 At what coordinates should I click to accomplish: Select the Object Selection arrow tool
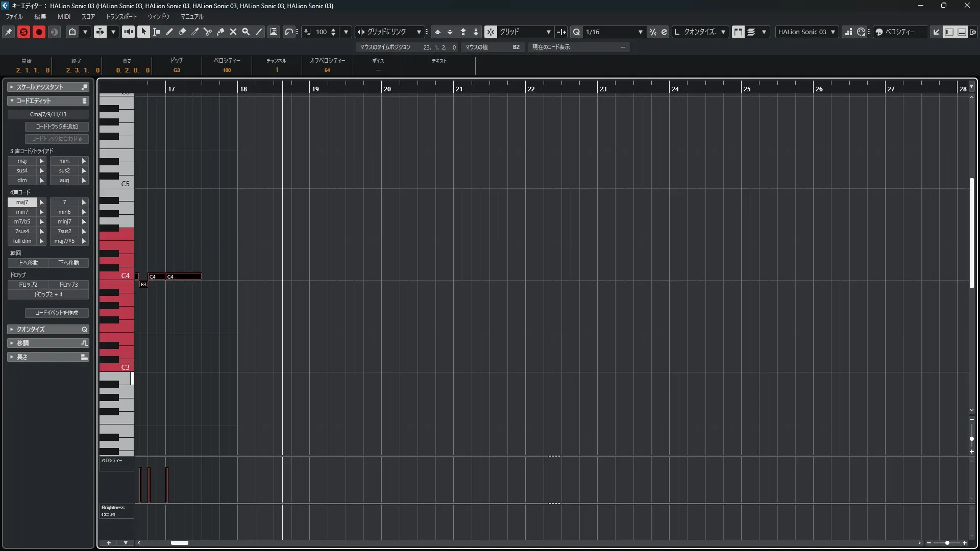click(143, 32)
